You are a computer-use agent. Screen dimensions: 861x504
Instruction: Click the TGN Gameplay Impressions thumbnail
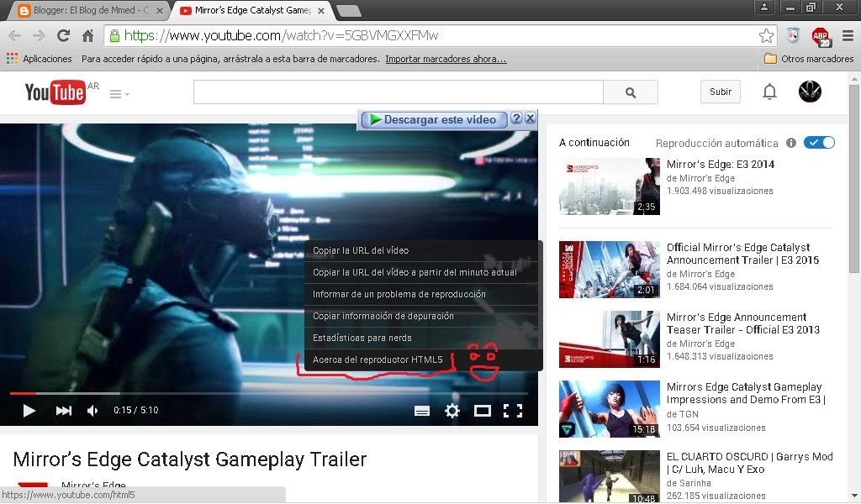tap(609, 409)
